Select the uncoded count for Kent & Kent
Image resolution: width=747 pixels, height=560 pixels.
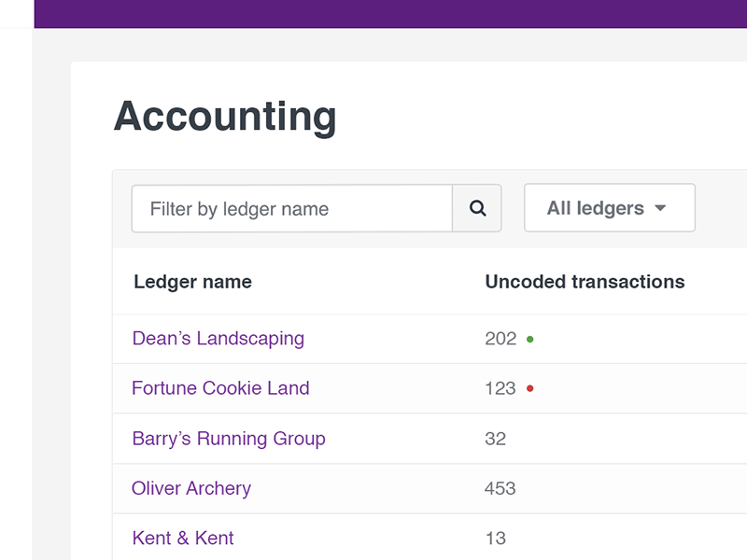click(x=496, y=538)
